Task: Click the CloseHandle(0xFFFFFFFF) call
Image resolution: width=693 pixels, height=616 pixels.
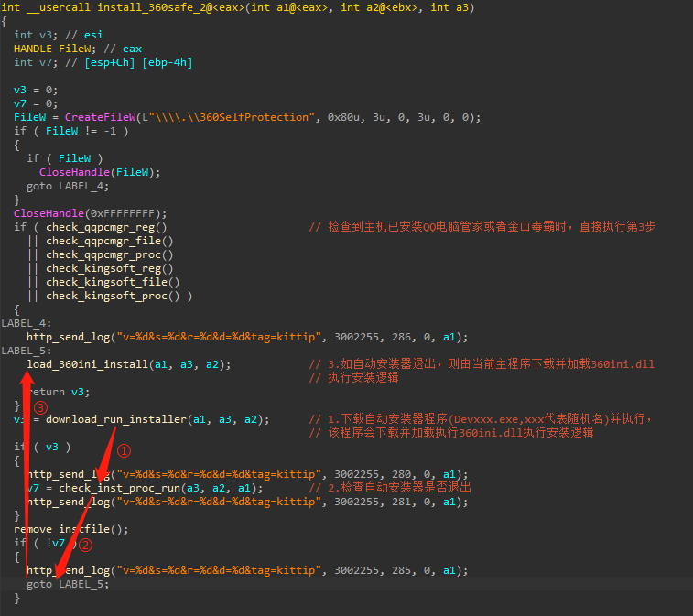Action: (x=90, y=213)
